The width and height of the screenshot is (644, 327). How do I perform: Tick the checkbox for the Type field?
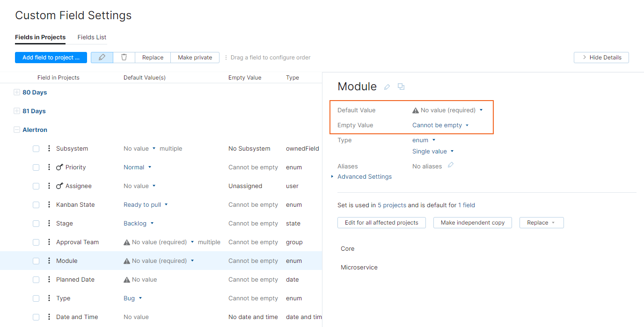[x=36, y=298]
